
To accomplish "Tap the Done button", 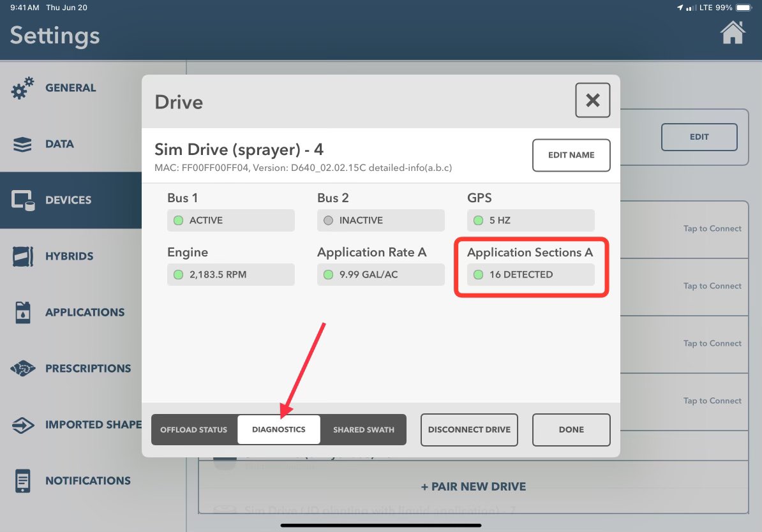I will [x=571, y=429].
